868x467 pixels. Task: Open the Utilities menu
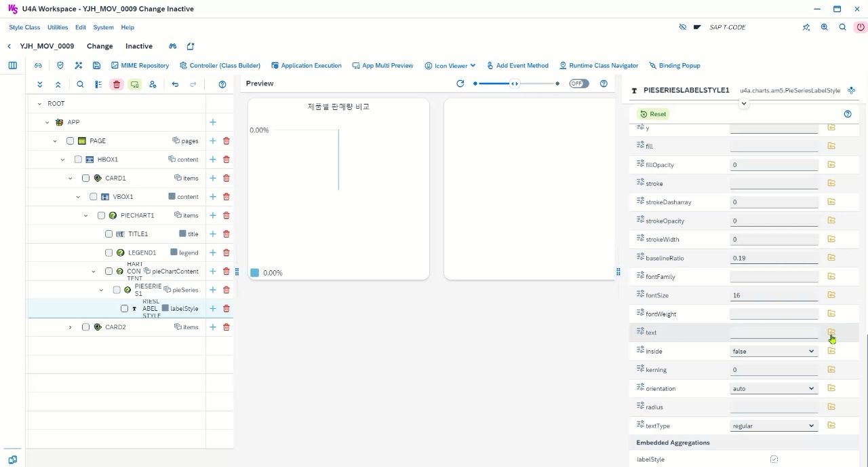pyautogui.click(x=58, y=27)
